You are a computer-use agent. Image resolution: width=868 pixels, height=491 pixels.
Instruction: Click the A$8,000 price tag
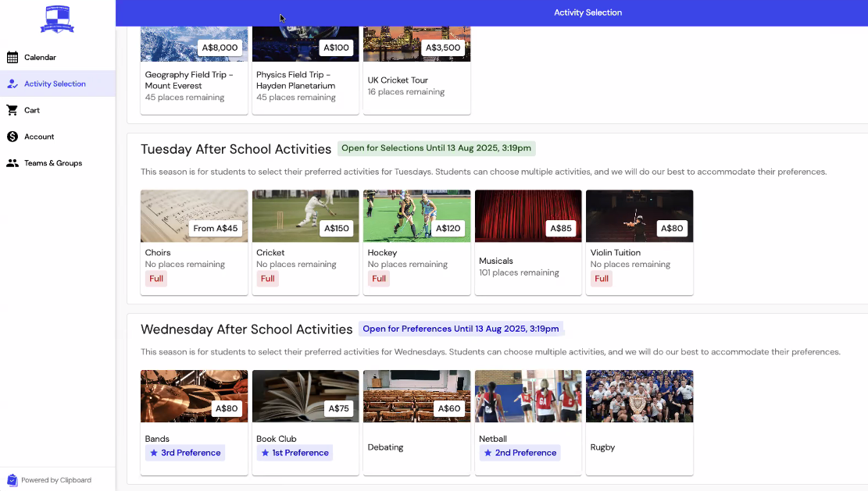click(220, 48)
